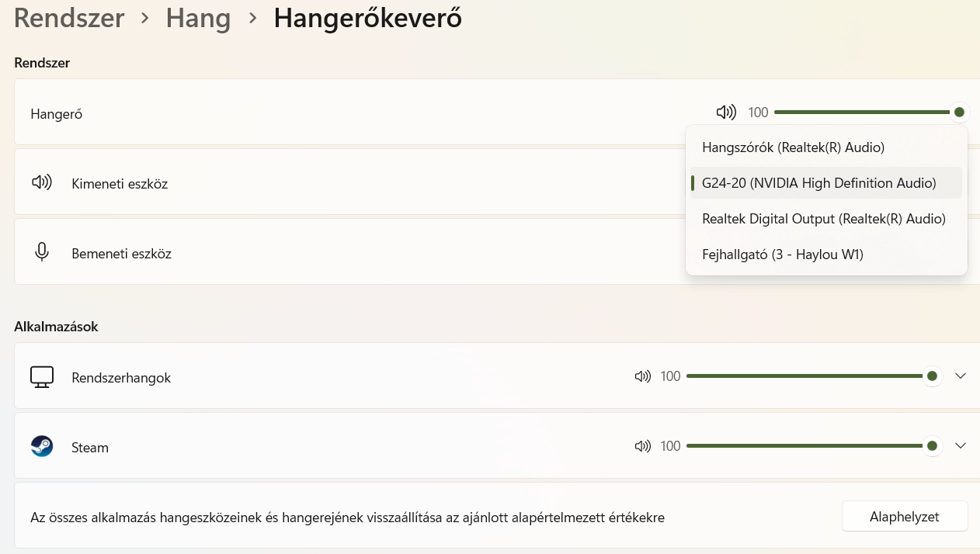This screenshot has width=980, height=554.
Task: Expand the Steam app chevron
Action: 961,446
